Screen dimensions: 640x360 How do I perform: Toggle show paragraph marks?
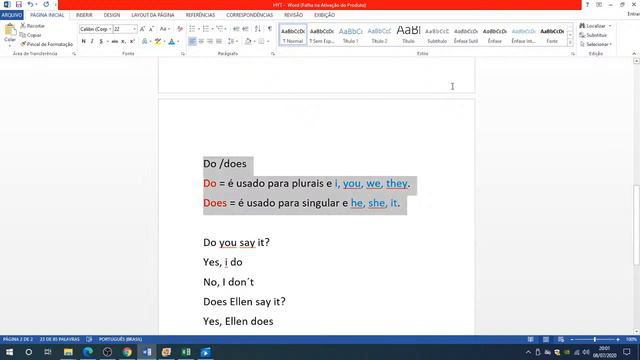coord(270,29)
